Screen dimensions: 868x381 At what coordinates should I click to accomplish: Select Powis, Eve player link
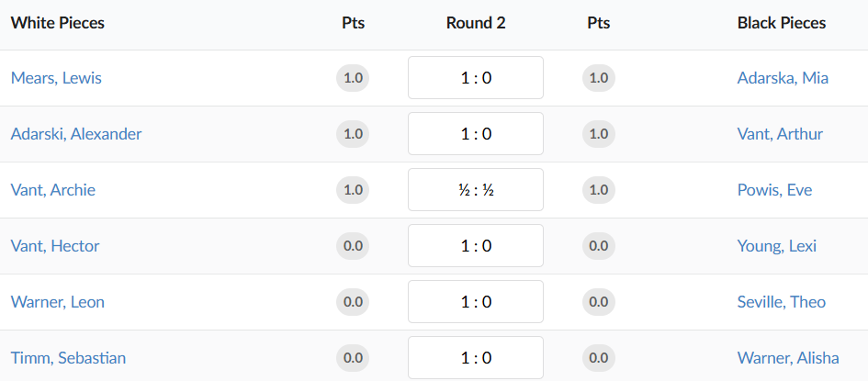[x=774, y=190]
